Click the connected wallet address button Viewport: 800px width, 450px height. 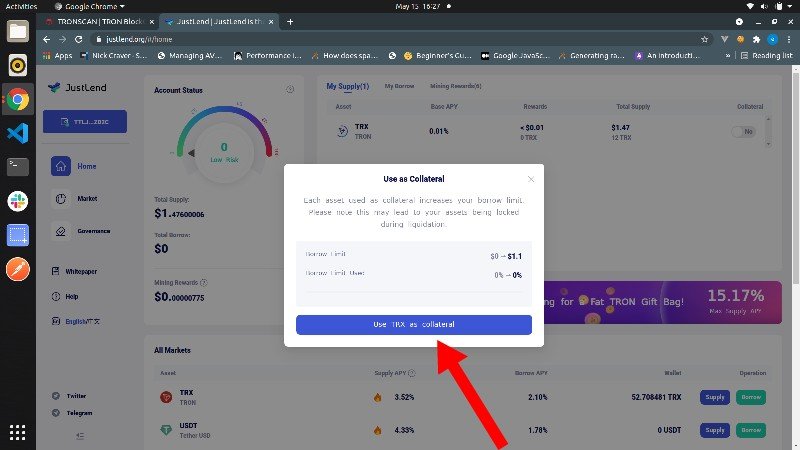coord(85,121)
